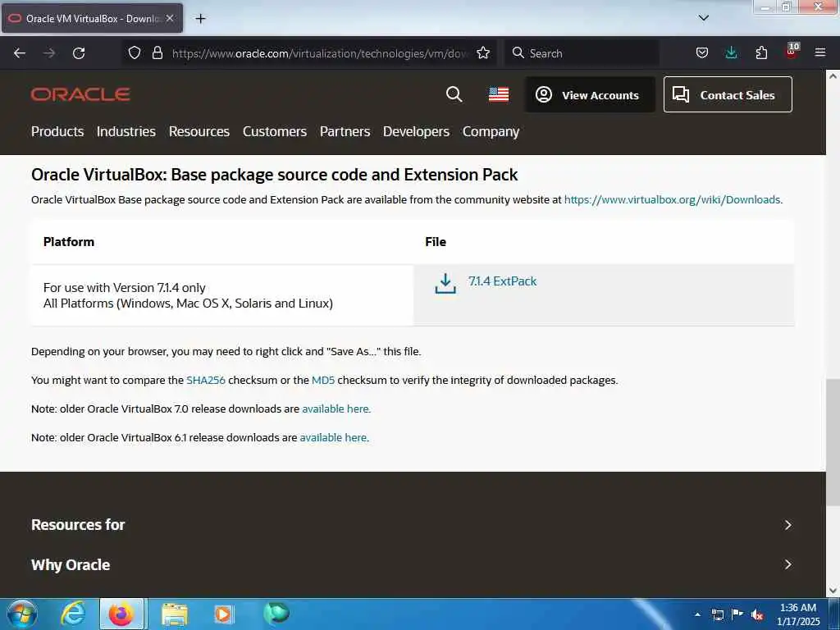This screenshot has width=840, height=630.
Task: Click the Oracle logo
Action: 80,94
